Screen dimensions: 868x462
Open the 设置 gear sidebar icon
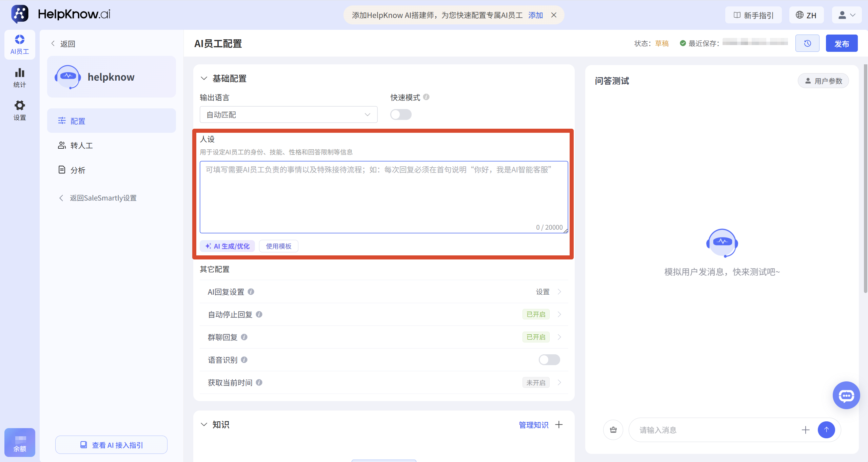point(20,110)
